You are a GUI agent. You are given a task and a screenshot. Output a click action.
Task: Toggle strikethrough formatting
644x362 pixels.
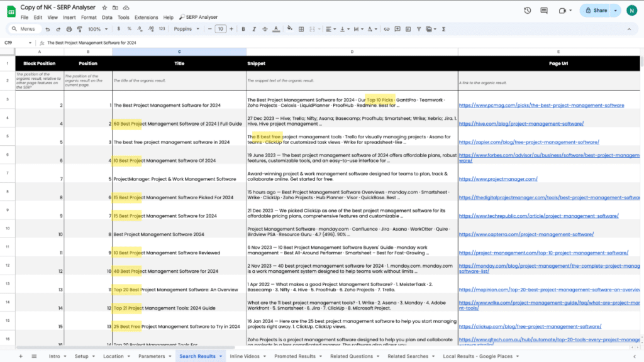coord(265,29)
